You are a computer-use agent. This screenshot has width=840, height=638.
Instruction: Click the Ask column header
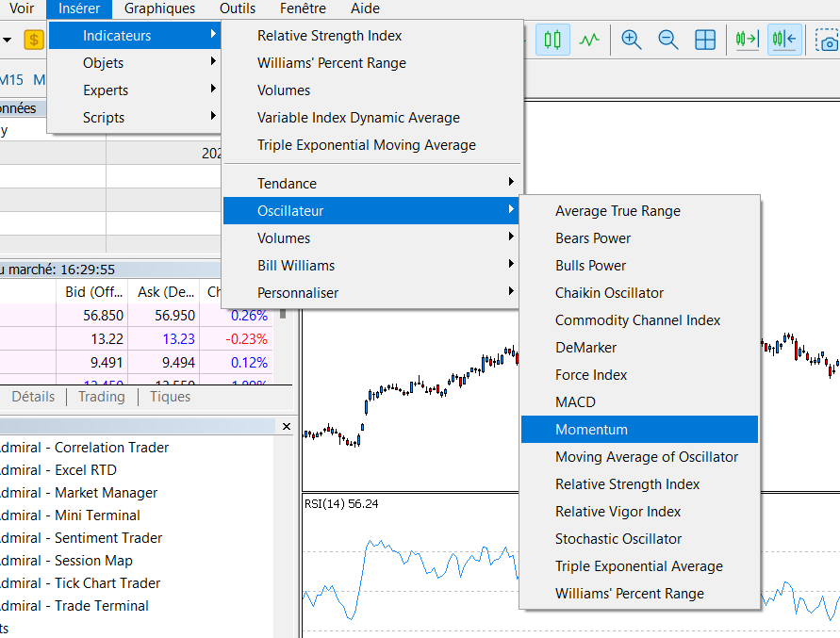164,291
